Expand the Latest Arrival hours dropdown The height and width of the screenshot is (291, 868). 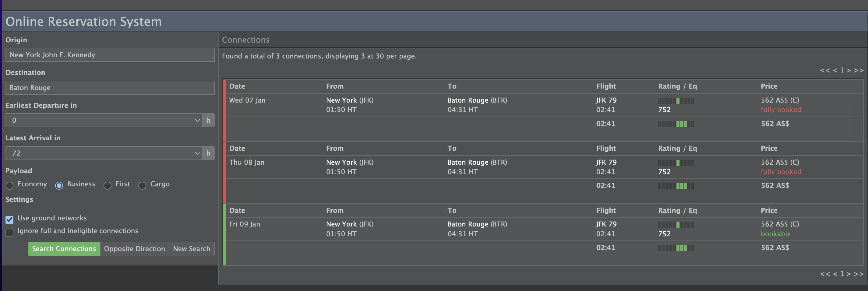click(104, 153)
